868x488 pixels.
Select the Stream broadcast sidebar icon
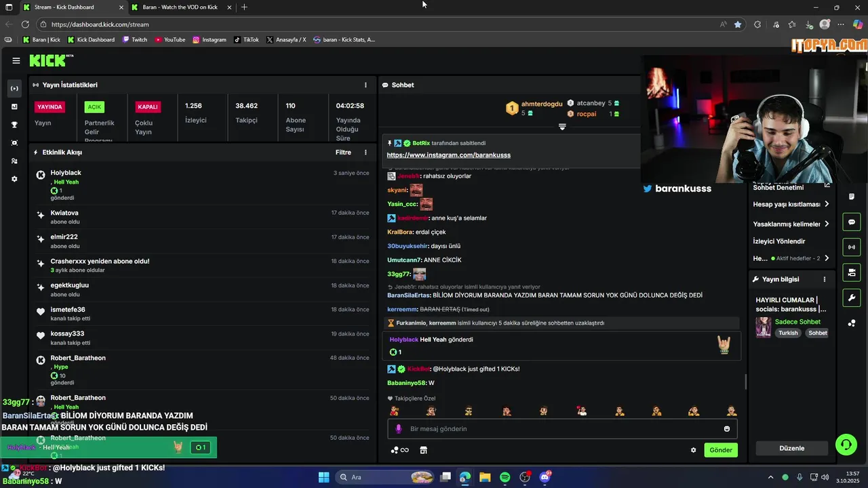click(x=14, y=89)
